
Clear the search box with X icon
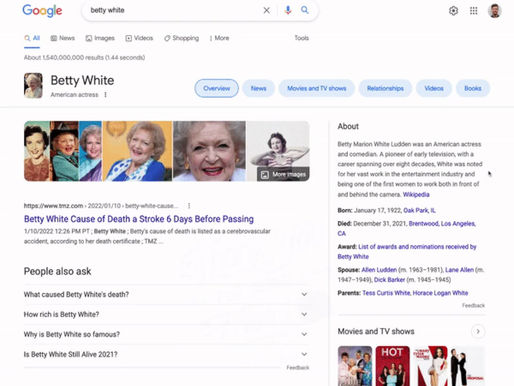coord(266,11)
